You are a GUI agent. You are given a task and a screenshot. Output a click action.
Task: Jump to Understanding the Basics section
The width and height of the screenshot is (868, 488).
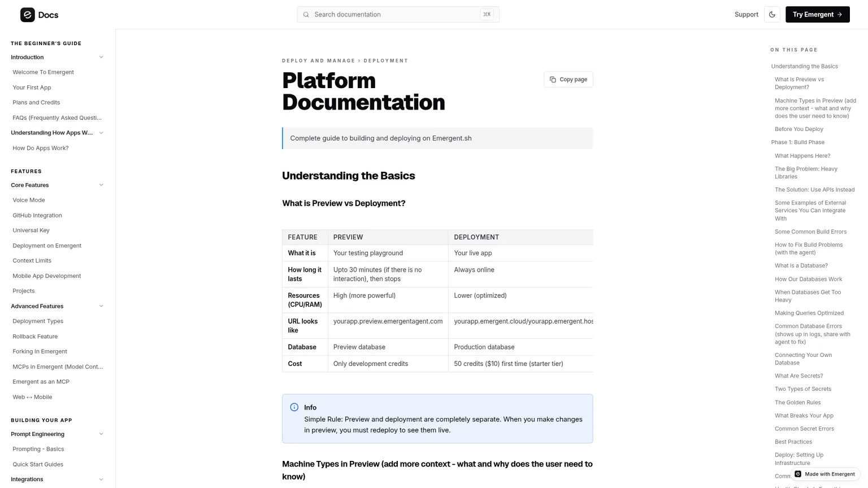(804, 67)
